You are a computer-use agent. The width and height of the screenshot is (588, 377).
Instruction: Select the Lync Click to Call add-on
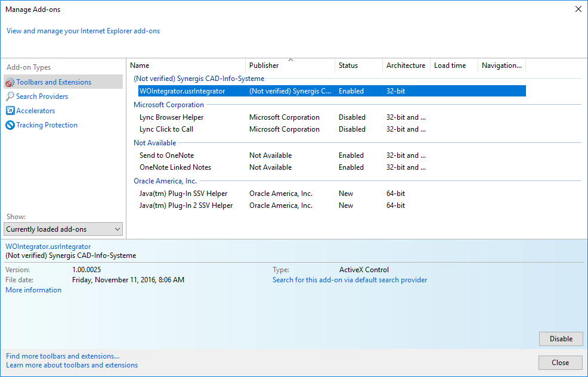[x=166, y=129]
